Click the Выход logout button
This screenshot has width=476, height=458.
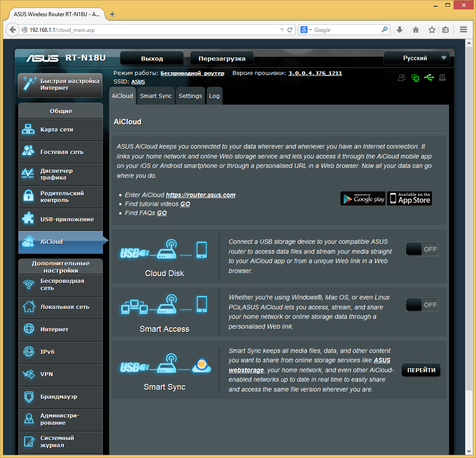[152, 58]
